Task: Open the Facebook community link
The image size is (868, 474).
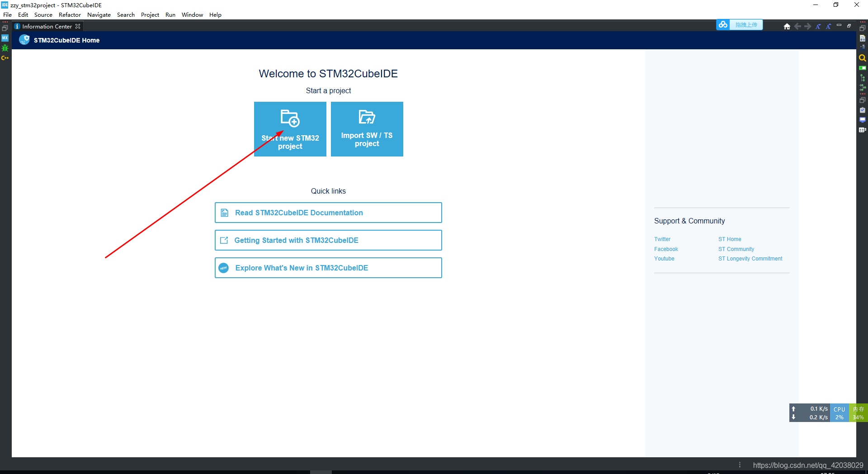Action: coord(666,249)
